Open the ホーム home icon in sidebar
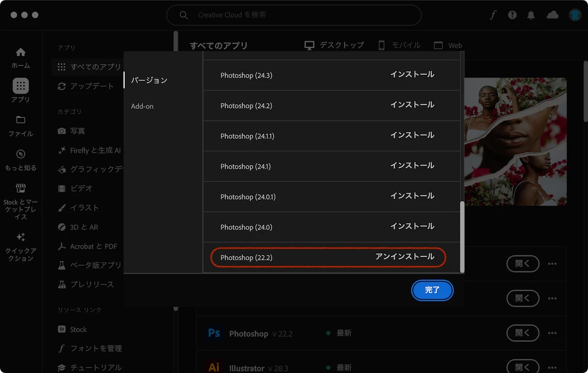588x373 pixels. pos(21,52)
